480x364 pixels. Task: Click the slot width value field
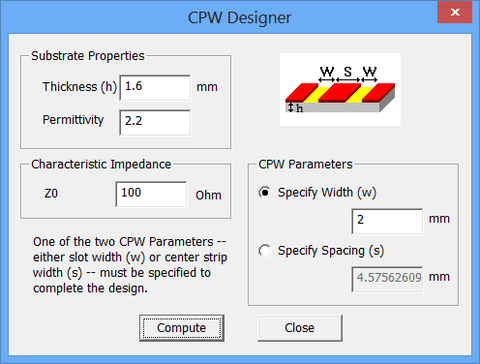(x=387, y=221)
